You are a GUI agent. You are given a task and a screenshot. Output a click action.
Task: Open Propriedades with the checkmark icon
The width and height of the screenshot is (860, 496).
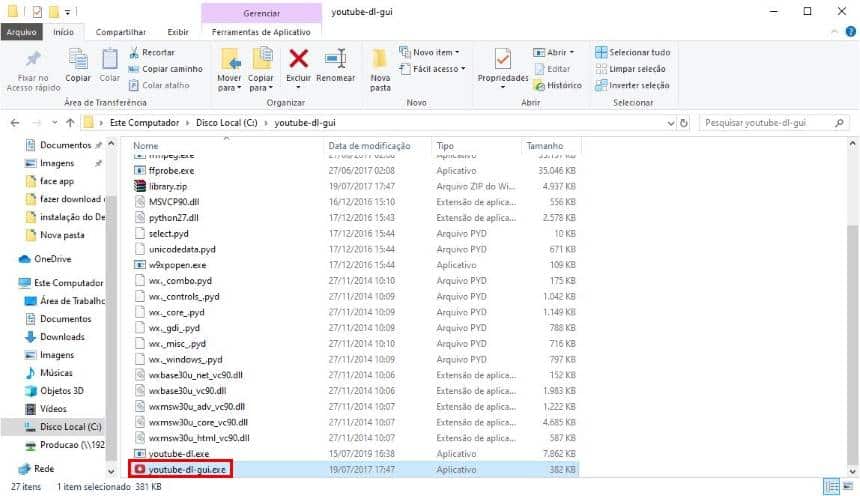(502, 59)
